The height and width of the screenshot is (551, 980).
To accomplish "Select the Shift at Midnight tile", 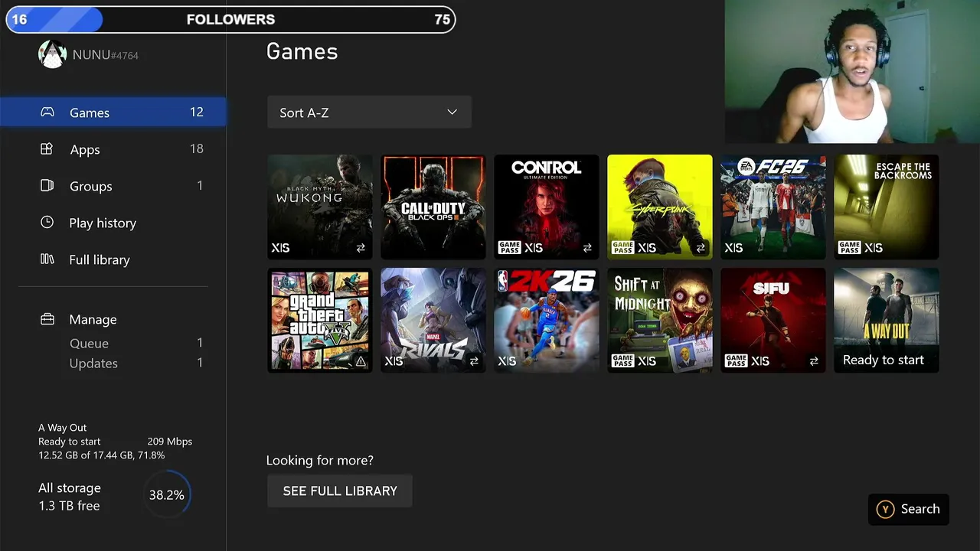I will pos(660,321).
